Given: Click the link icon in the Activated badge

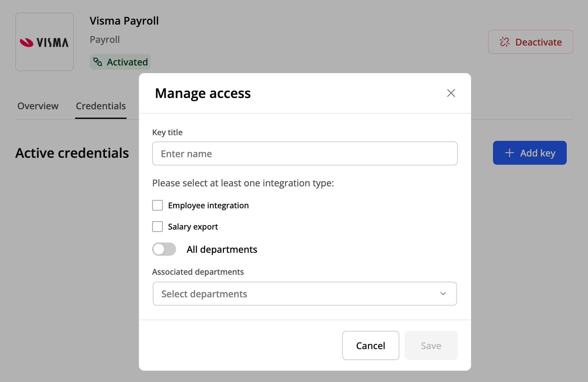Looking at the screenshot, I should [x=98, y=62].
